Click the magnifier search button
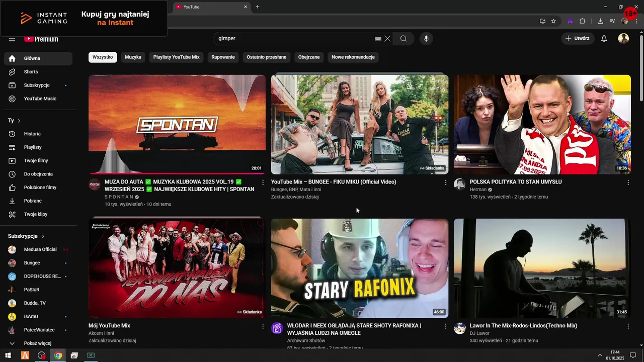Screen dimensions: 644x362 404,39
